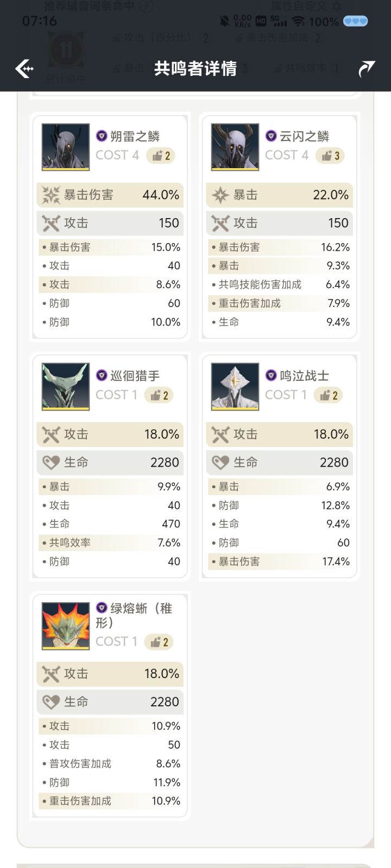Tap the thumbs-up badge on 巡徊猎手
391x868 pixels.
click(159, 395)
